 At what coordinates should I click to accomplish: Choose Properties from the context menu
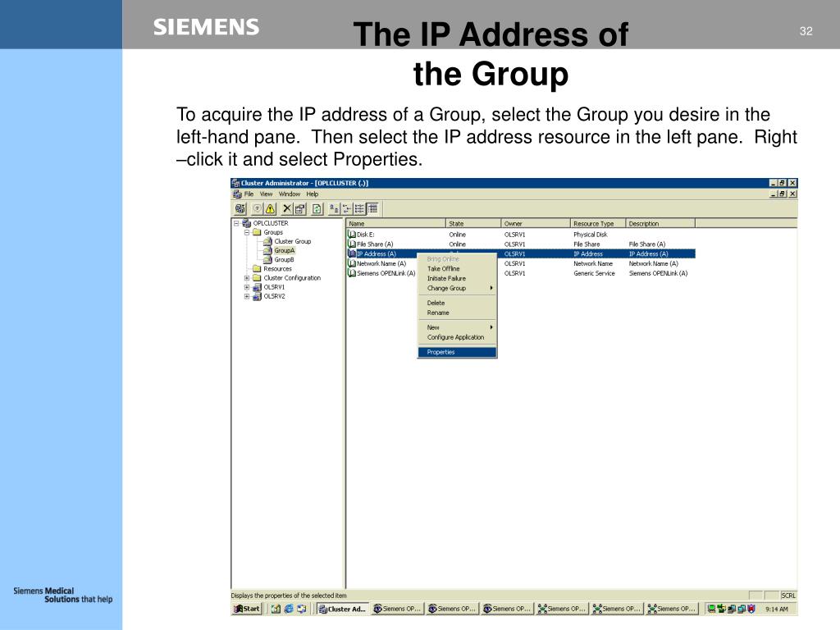click(457, 352)
